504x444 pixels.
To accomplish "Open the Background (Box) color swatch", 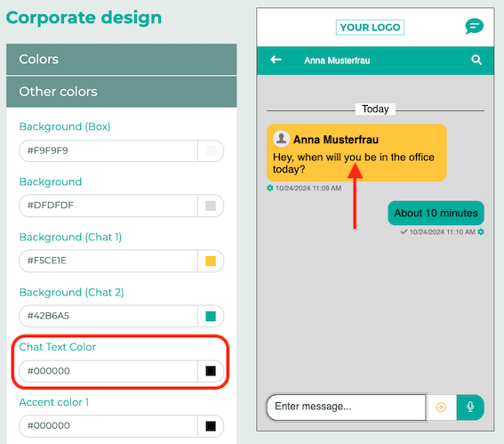I will 211,150.
